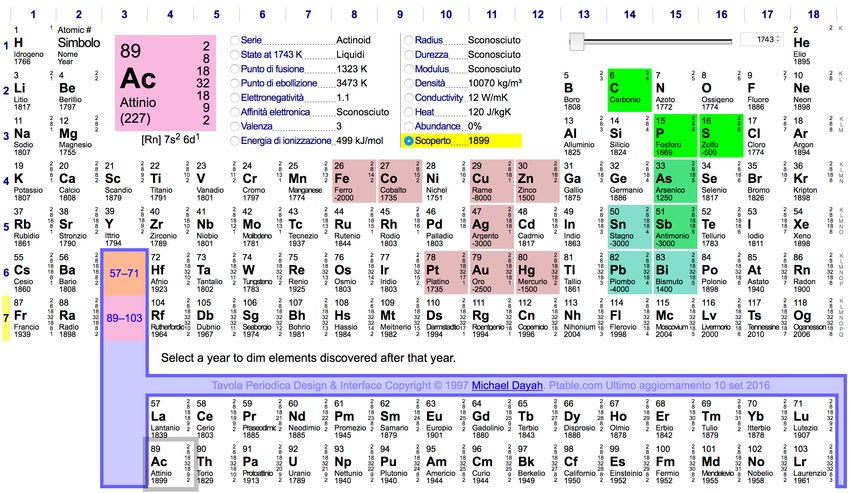The height and width of the screenshot is (493, 850).
Task: Select the Ferro (Fe) element cell
Action: pyautogui.click(x=354, y=181)
